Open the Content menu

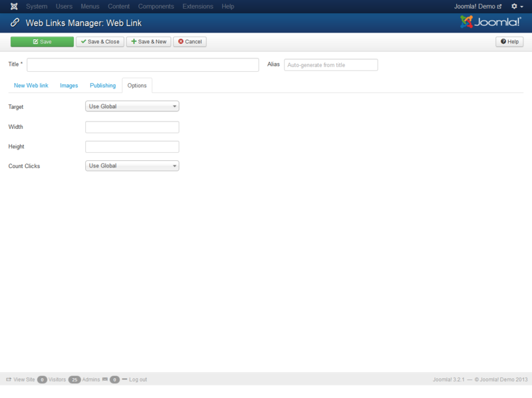point(119,7)
